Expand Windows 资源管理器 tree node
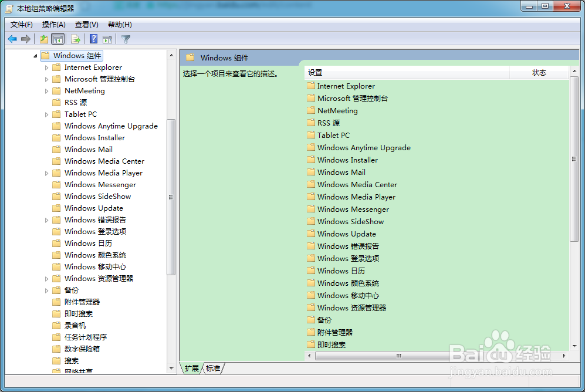 [x=46, y=279]
